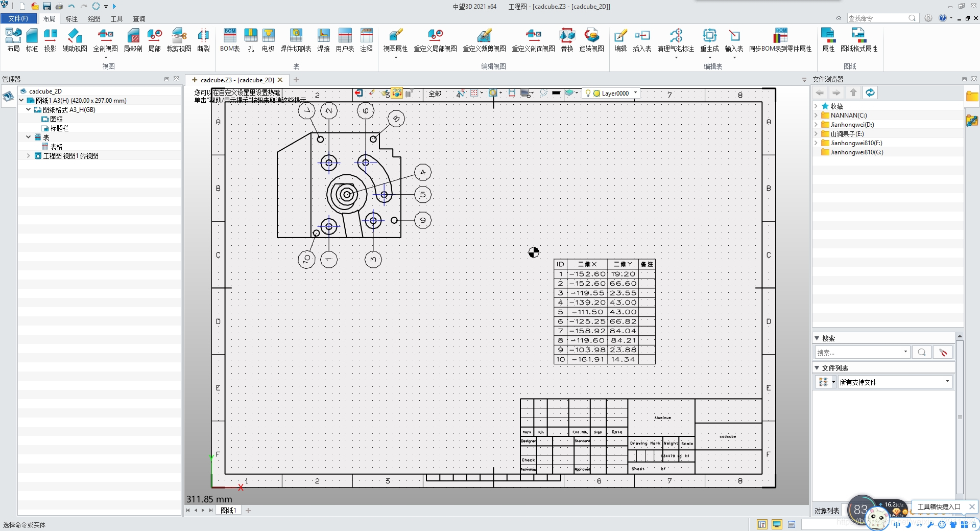Click 重定义局部视图 redefine detail view
This screenshot has height=531, width=980.
[435, 40]
